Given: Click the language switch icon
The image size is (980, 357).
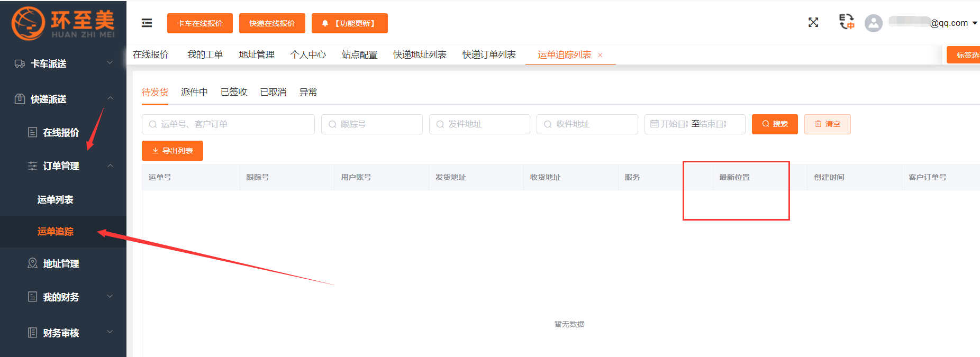Looking at the screenshot, I should (847, 22).
